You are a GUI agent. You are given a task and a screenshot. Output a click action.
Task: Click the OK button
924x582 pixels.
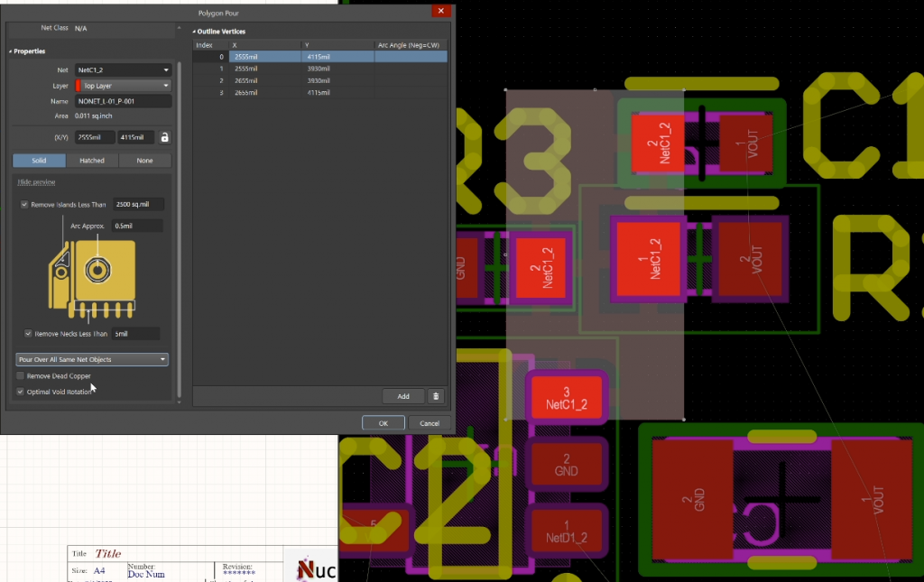pyautogui.click(x=383, y=423)
